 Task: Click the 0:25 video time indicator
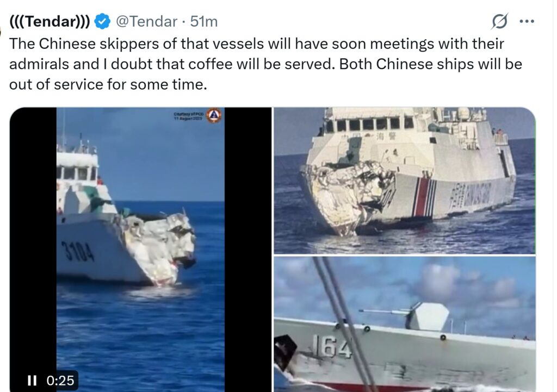point(60,380)
